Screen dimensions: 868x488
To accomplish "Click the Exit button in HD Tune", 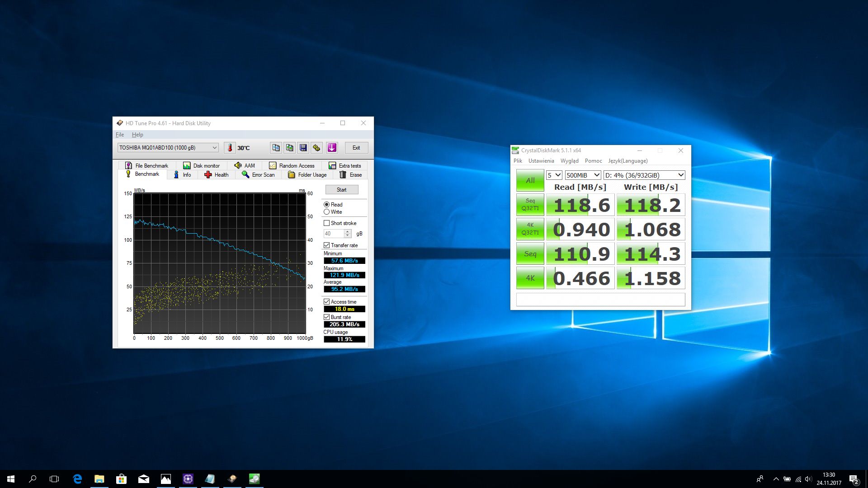I will click(356, 148).
